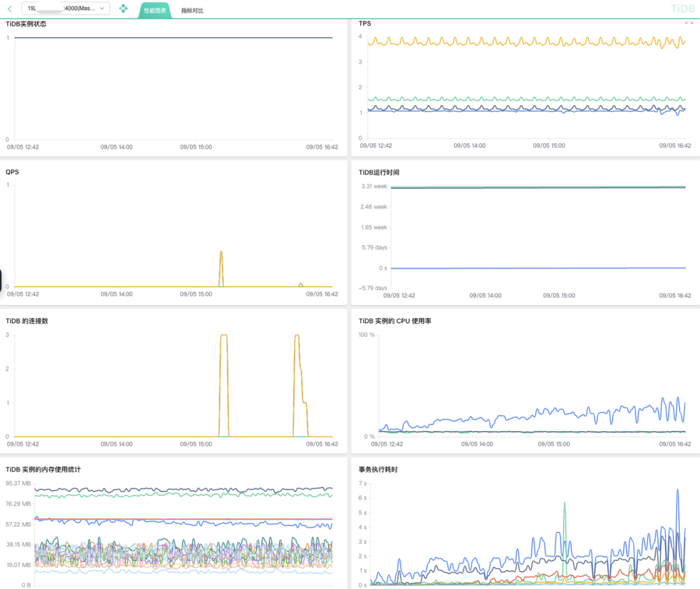Click the QPS chart title
700x589 pixels.
click(12, 172)
